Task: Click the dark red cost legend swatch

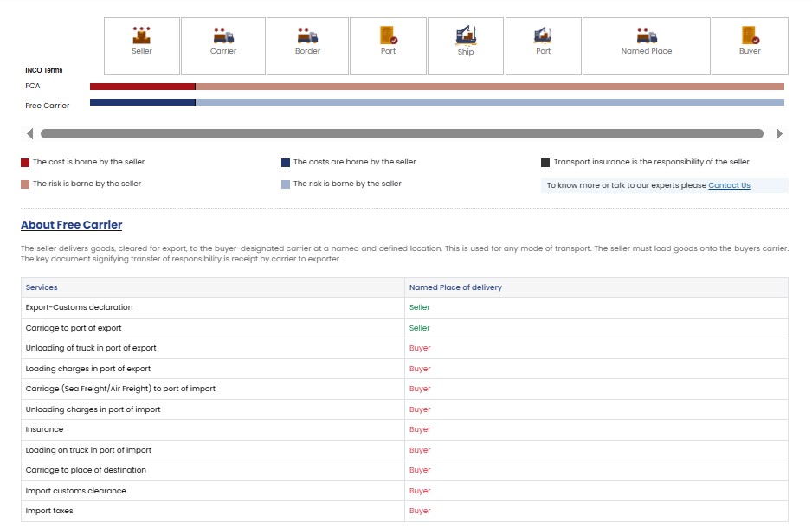Action: click(25, 163)
